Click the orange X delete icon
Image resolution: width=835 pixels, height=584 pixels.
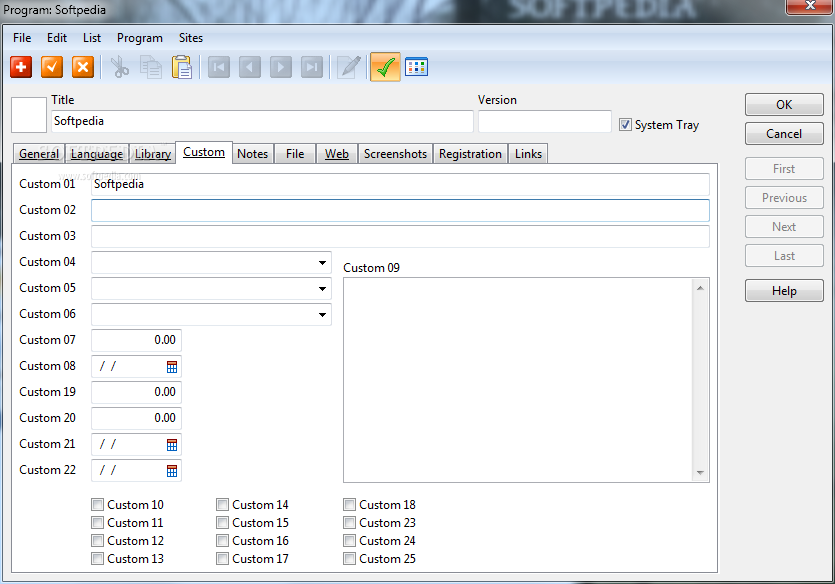(83, 67)
